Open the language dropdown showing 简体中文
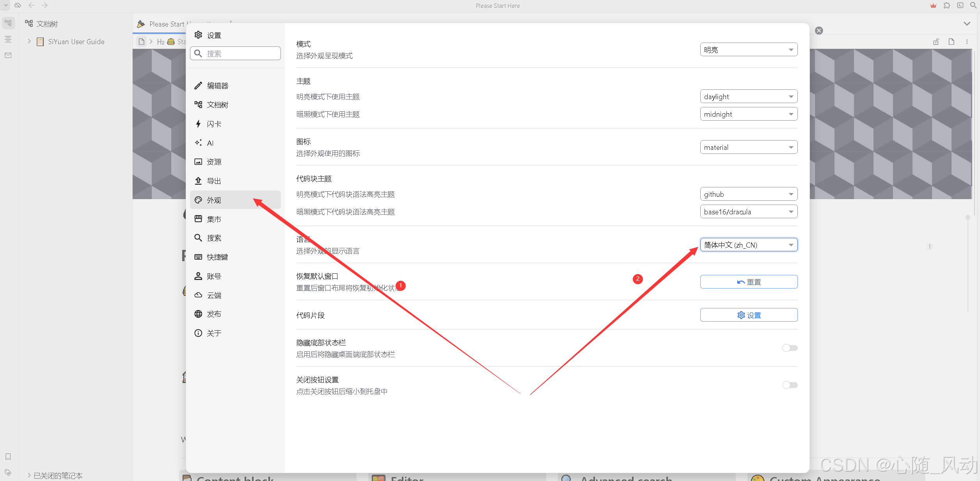 pyautogui.click(x=748, y=245)
